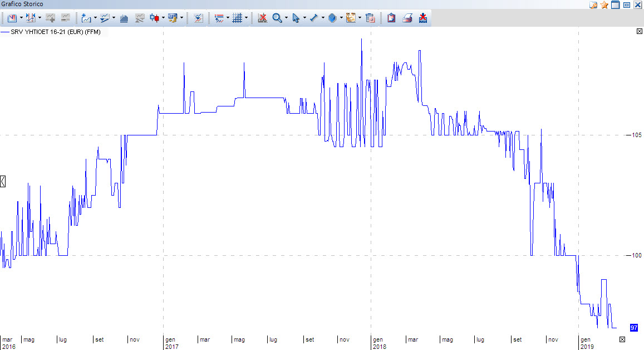The image size is (644, 350).
Task: Click the restore window icon in title bar
Action: coord(627,5)
